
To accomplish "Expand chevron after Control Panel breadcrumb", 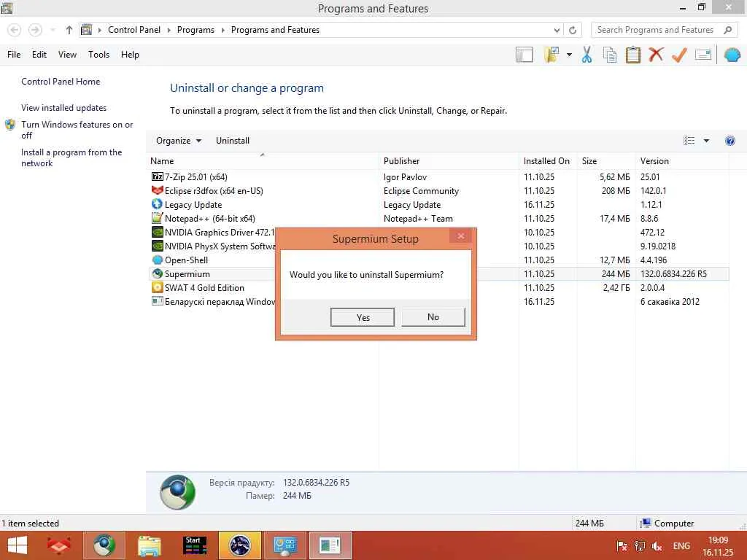I will click(x=169, y=30).
